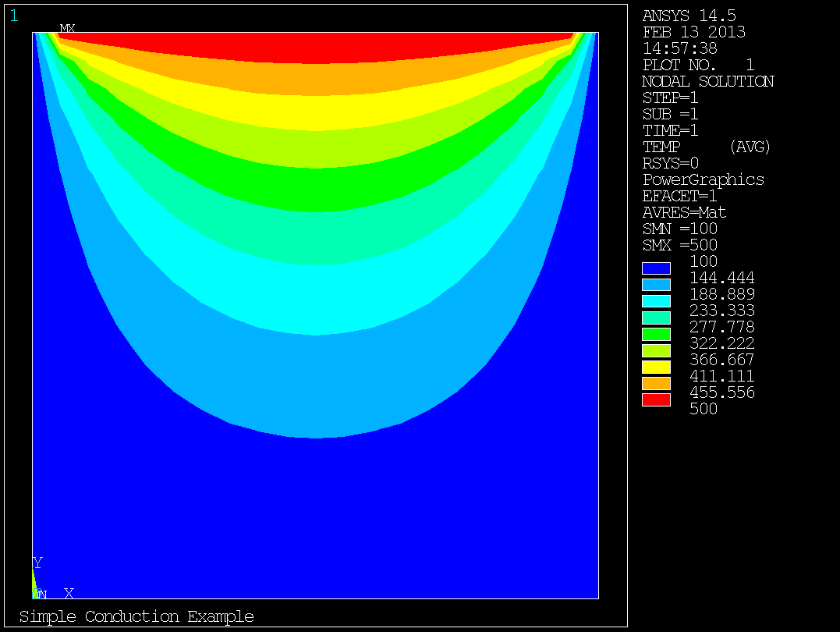The height and width of the screenshot is (632, 840).
Task: Select the orange legend color swatch
Action: [656, 383]
